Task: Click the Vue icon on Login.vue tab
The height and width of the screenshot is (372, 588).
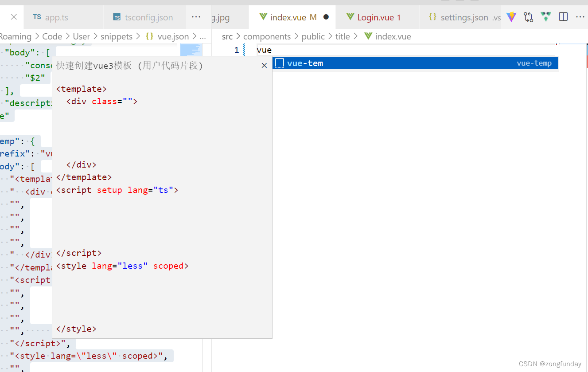Action: point(350,17)
